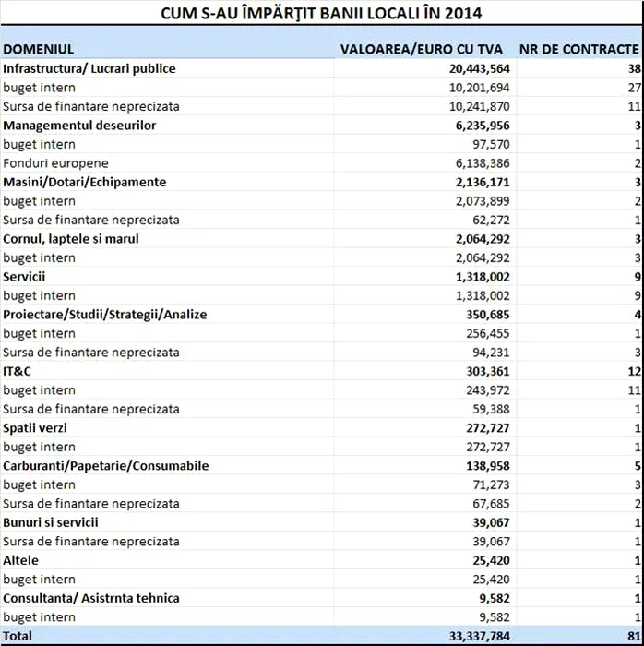Click the Proiectare/Studii/Strategii/Analize cell

(105, 315)
